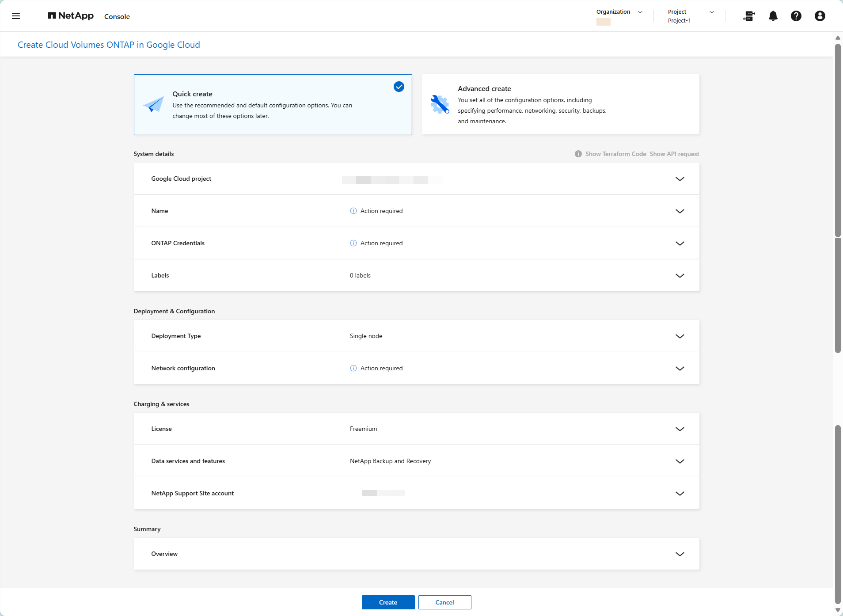This screenshot has height=616, width=843.
Task: Click the Cancel button
Action: (444, 602)
